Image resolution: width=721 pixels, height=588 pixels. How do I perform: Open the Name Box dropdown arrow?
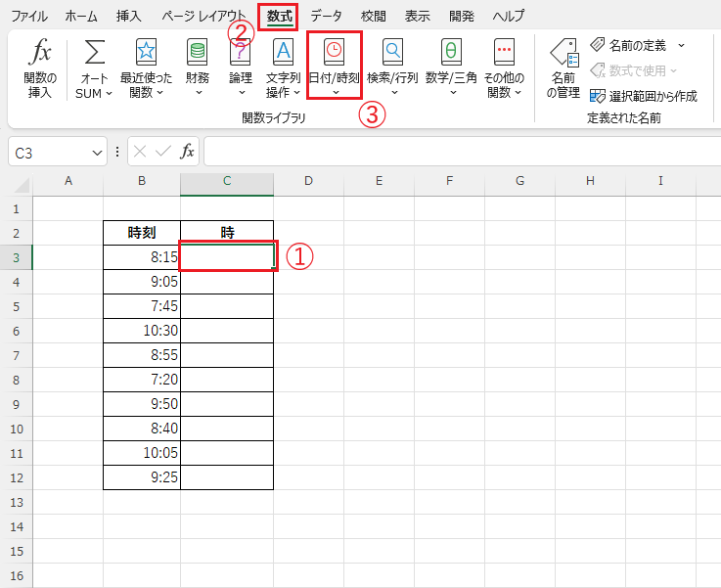(x=97, y=153)
